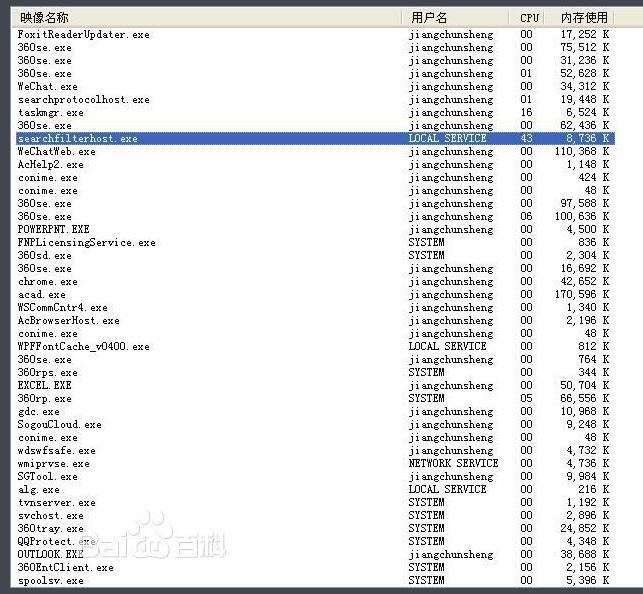Viewport: 643px width, 594px height.
Task: Select the FNPLicensingService.exe process
Action: pos(315,242)
